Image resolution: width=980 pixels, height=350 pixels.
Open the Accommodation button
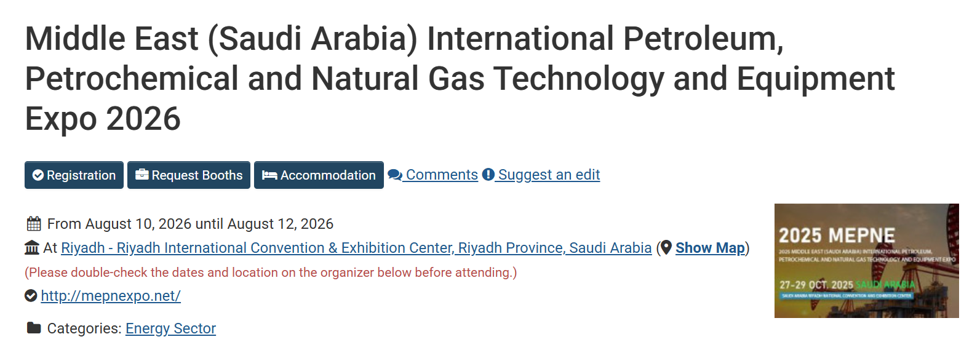point(319,175)
